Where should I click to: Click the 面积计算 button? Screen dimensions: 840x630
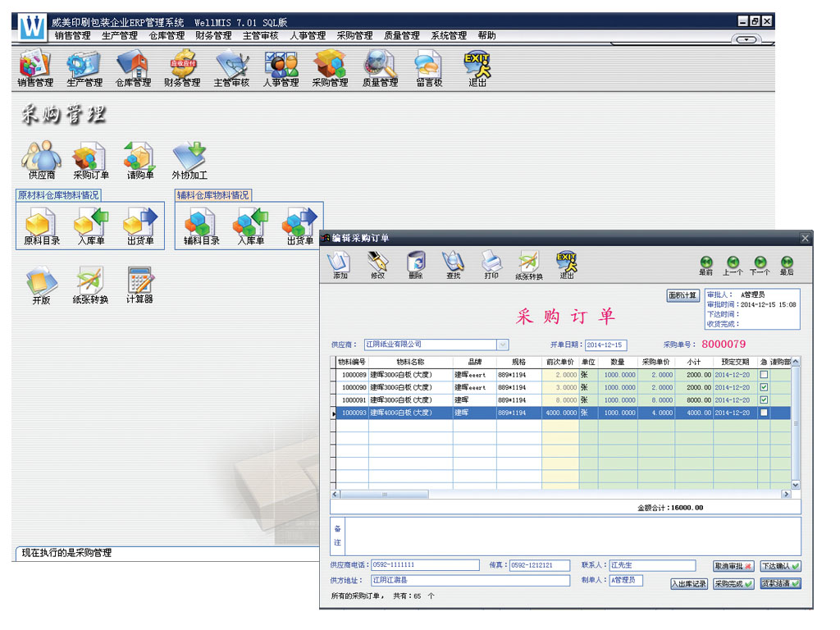coord(682,295)
